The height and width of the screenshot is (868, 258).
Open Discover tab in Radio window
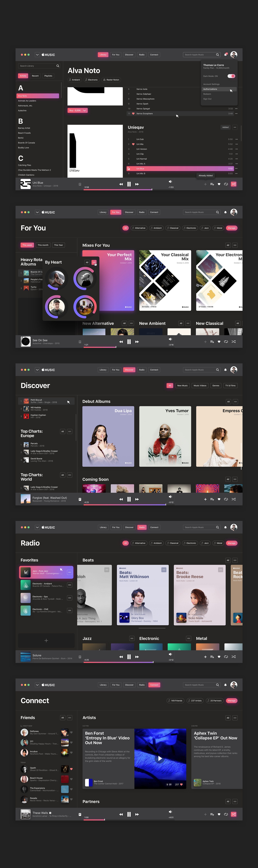pyautogui.click(x=129, y=527)
